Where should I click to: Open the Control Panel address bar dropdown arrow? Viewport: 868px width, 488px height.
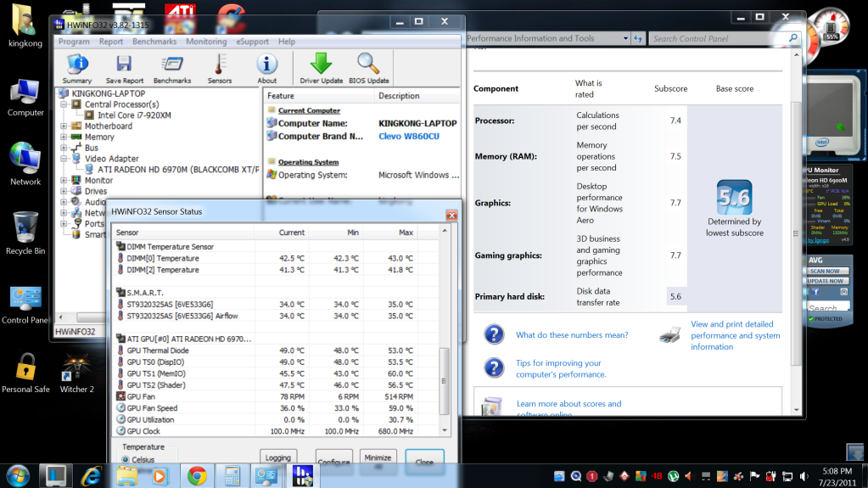pos(625,38)
